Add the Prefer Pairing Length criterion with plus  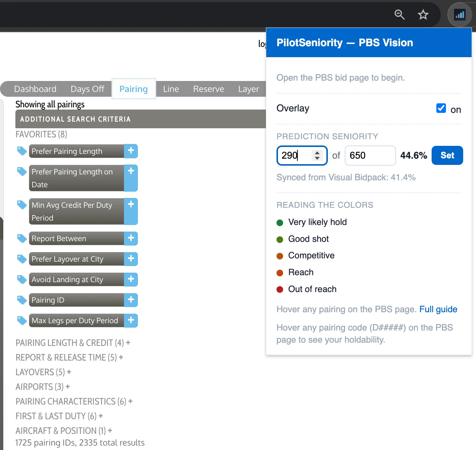[x=131, y=151]
